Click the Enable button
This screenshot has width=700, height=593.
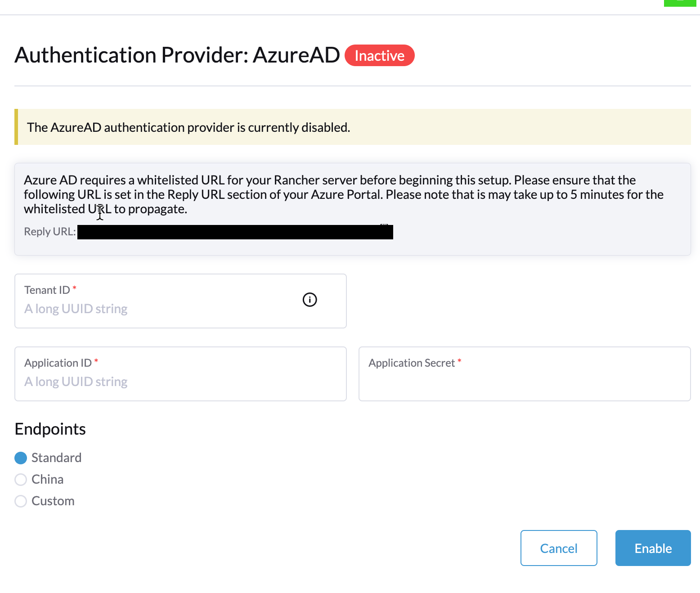[x=653, y=548]
